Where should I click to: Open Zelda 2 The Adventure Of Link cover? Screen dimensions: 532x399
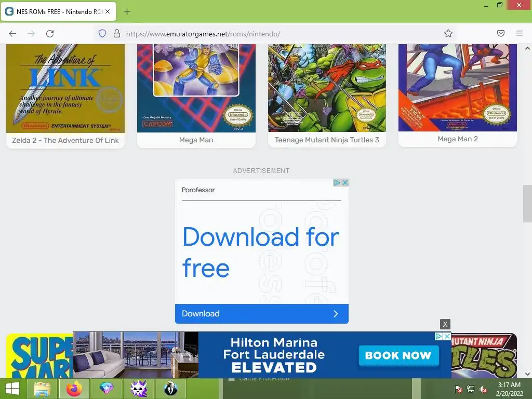[x=65, y=88]
